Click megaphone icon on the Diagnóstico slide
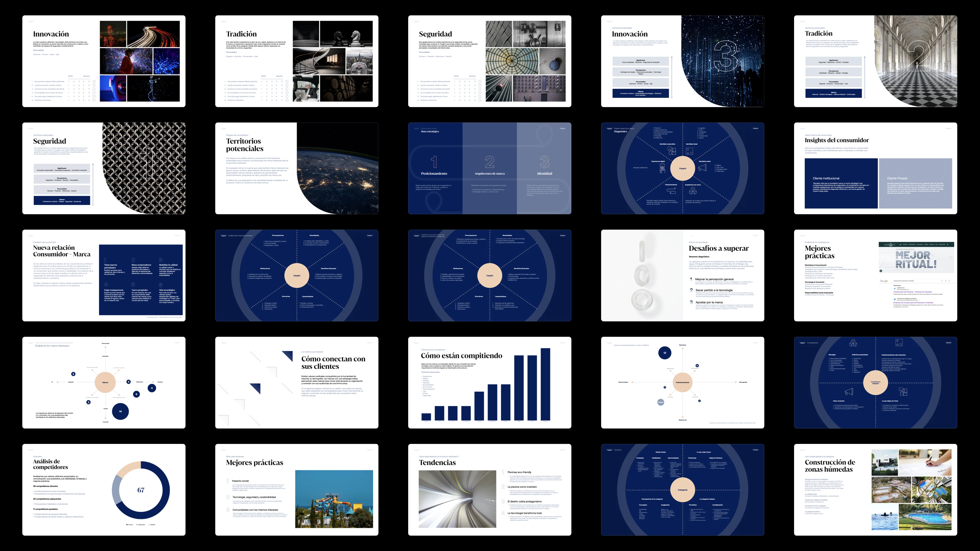Viewport: 980px width, 551px height. (702, 167)
